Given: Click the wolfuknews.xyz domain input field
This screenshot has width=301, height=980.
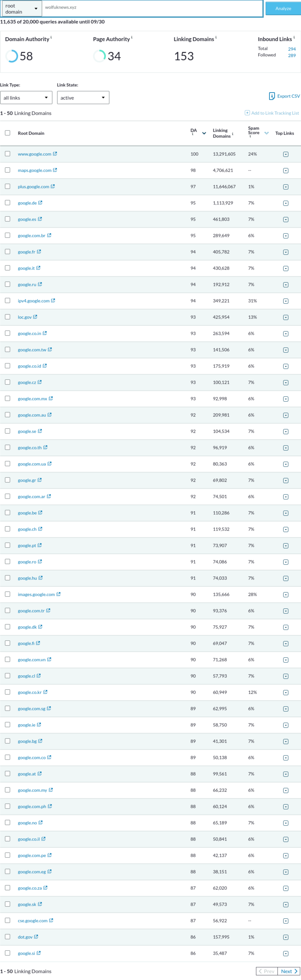Looking at the screenshot, I should pyautogui.click(x=152, y=8).
